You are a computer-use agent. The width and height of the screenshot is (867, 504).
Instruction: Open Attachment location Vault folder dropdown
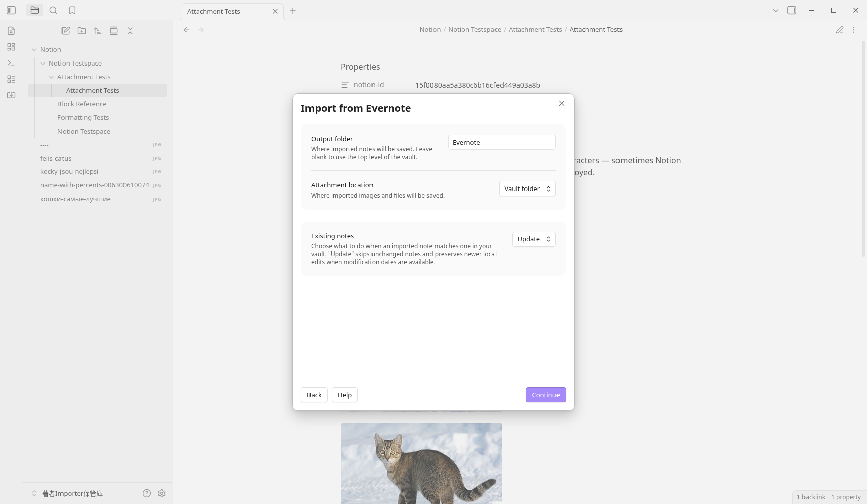click(x=527, y=188)
